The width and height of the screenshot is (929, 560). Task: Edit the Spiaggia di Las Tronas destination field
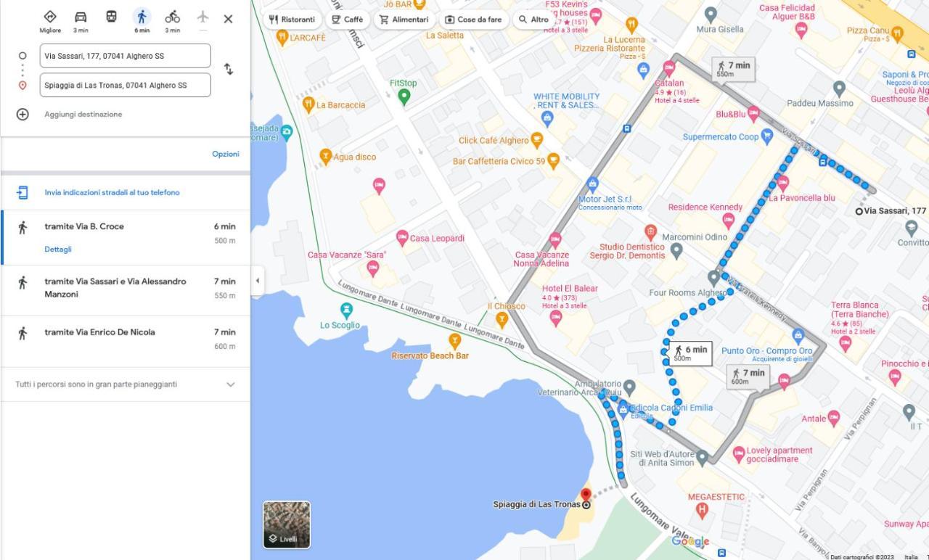pyautogui.click(x=125, y=85)
